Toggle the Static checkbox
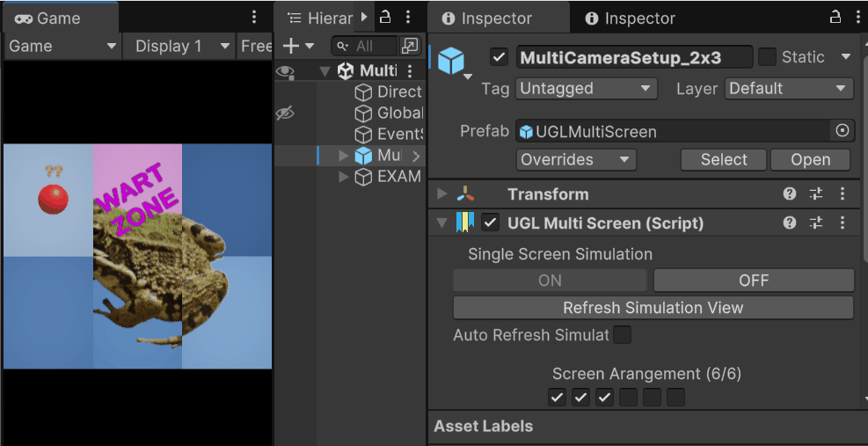Viewport: 868px width, 446px height. click(x=768, y=57)
